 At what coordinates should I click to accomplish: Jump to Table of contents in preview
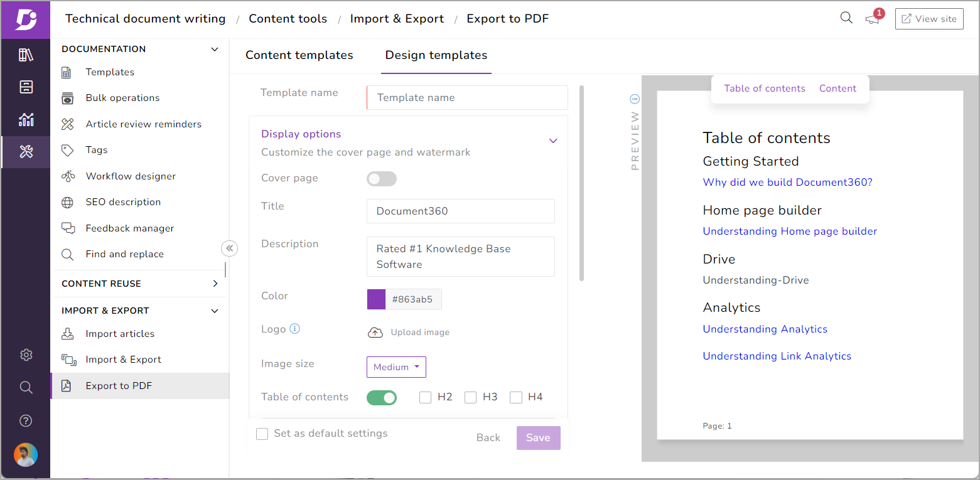(765, 88)
